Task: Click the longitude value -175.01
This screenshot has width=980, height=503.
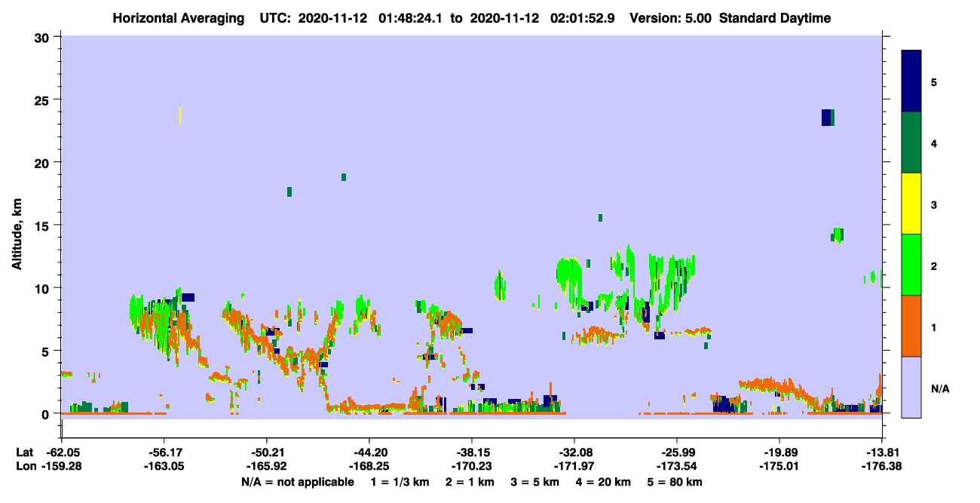Action: point(779,466)
